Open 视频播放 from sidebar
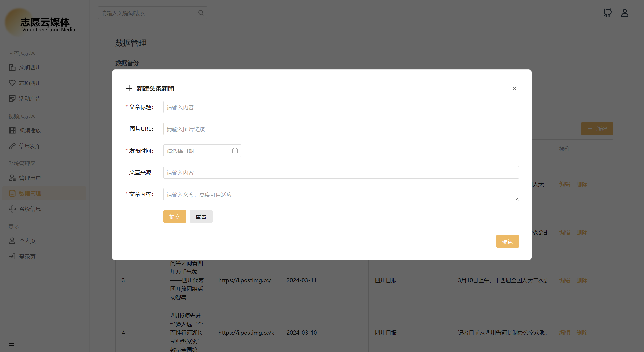 (30, 131)
